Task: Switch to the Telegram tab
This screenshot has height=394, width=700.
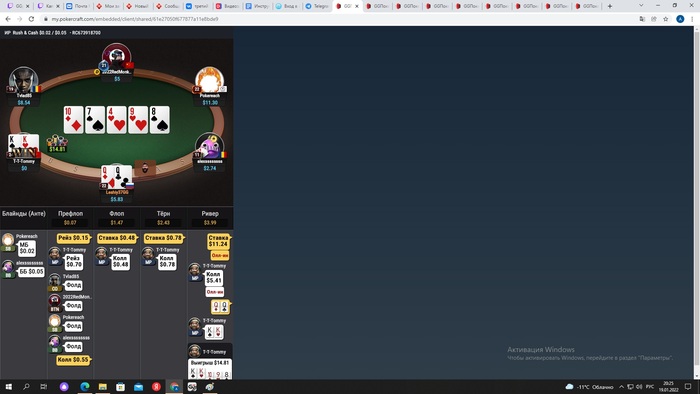Action: click(317, 6)
